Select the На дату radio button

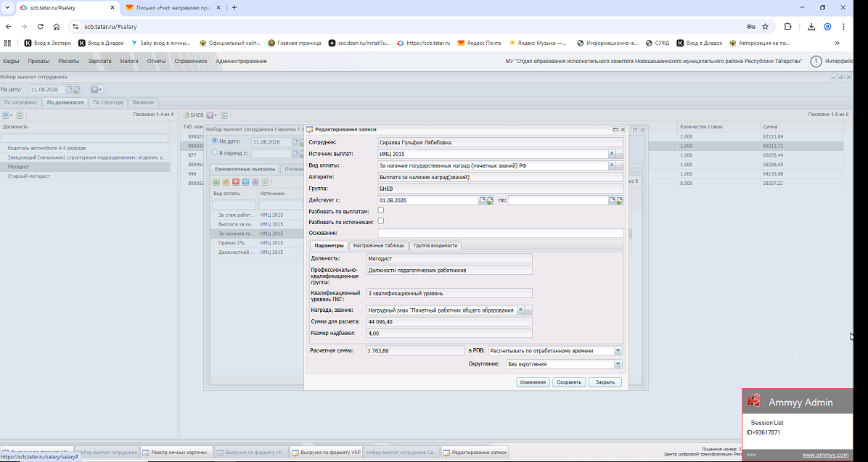point(216,141)
